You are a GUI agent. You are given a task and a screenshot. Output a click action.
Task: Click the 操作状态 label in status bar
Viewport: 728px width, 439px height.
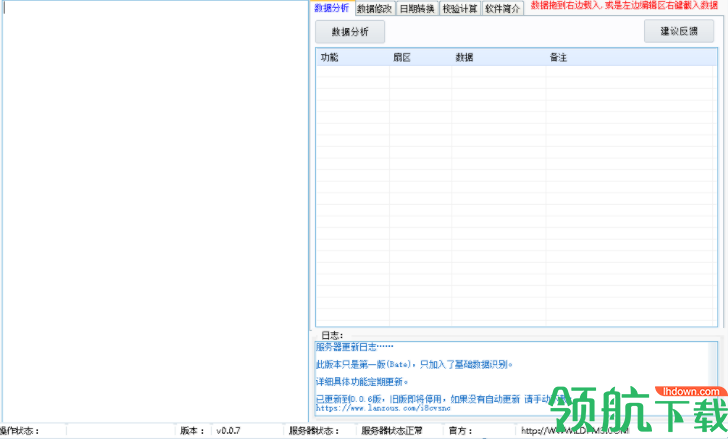tap(20, 431)
